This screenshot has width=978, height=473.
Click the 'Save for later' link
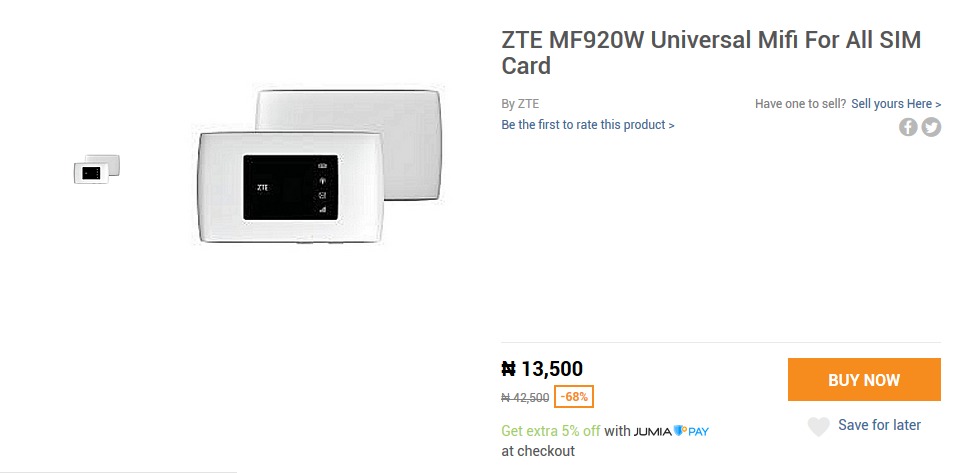[x=879, y=425]
